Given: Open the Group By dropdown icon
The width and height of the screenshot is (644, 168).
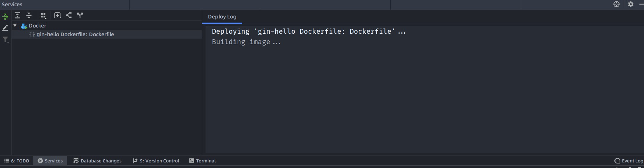Looking at the screenshot, I should click(x=43, y=15).
